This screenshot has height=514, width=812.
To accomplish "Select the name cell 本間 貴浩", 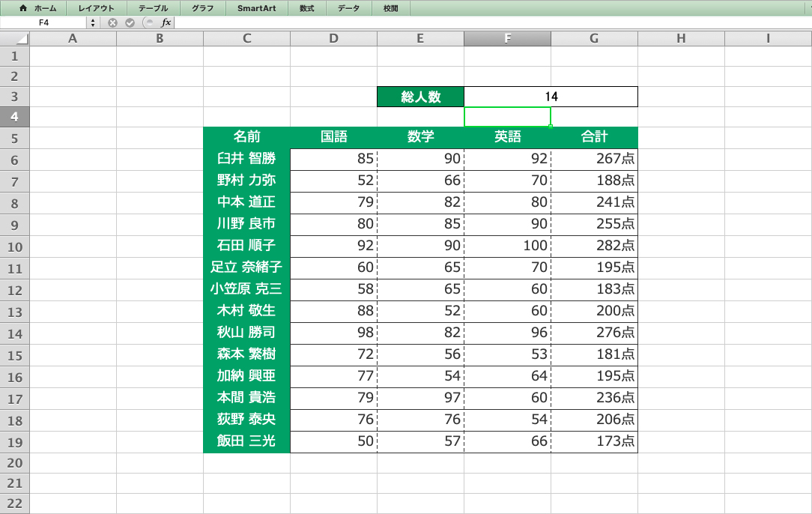I will [247, 399].
